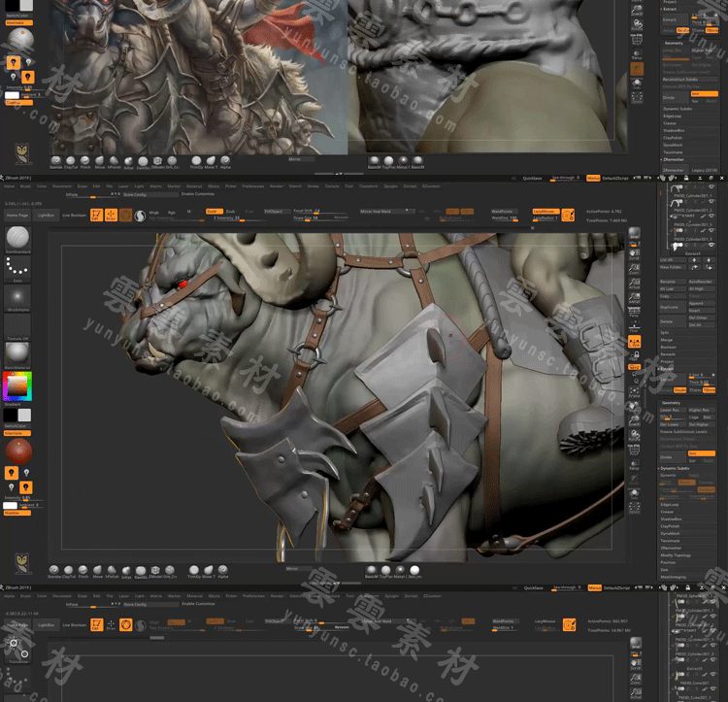
Task: Open Brush menu in middle window
Action: click(x=25, y=186)
